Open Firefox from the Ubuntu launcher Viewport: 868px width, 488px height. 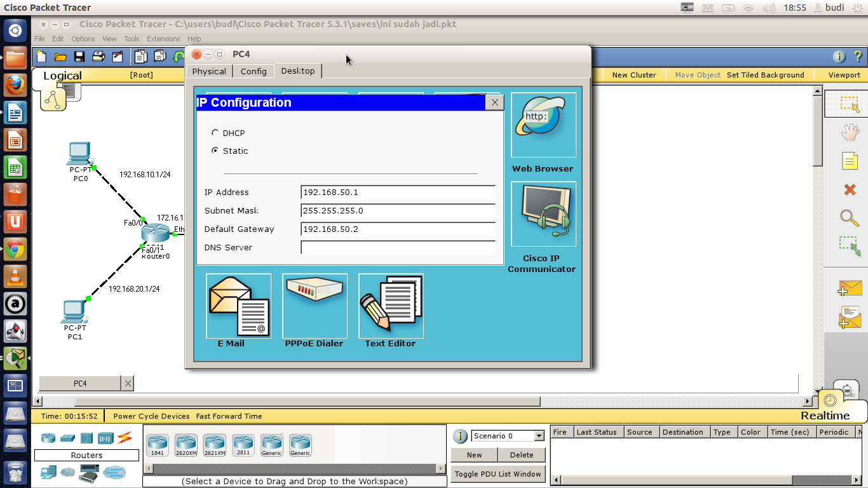(x=15, y=86)
